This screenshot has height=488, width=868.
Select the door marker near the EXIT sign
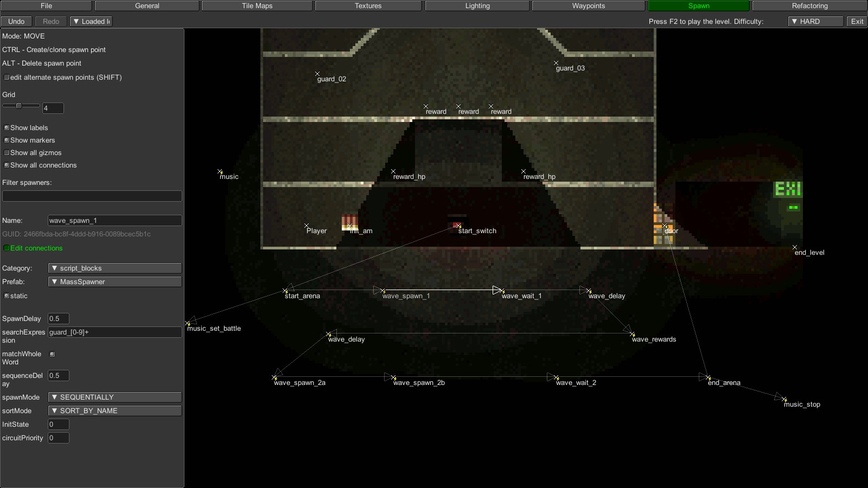coord(665,226)
